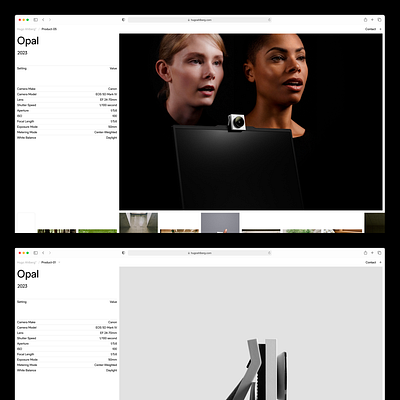Select the Lens label in the top window
This screenshot has height=400, width=400.
[x=20, y=100]
